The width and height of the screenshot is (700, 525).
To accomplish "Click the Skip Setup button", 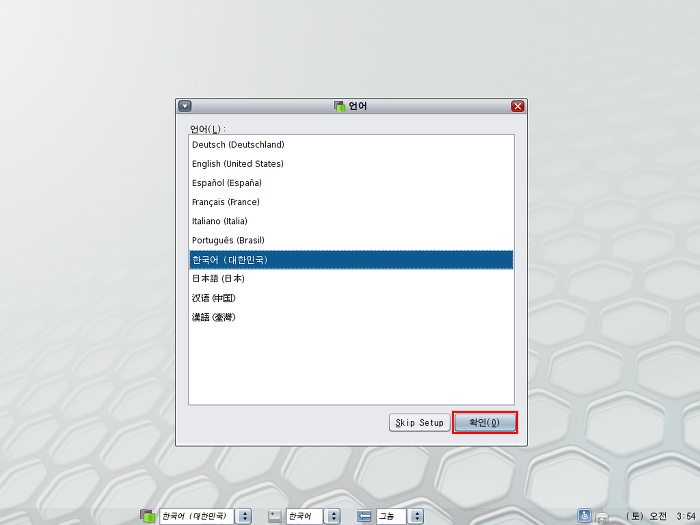I will point(419,423).
